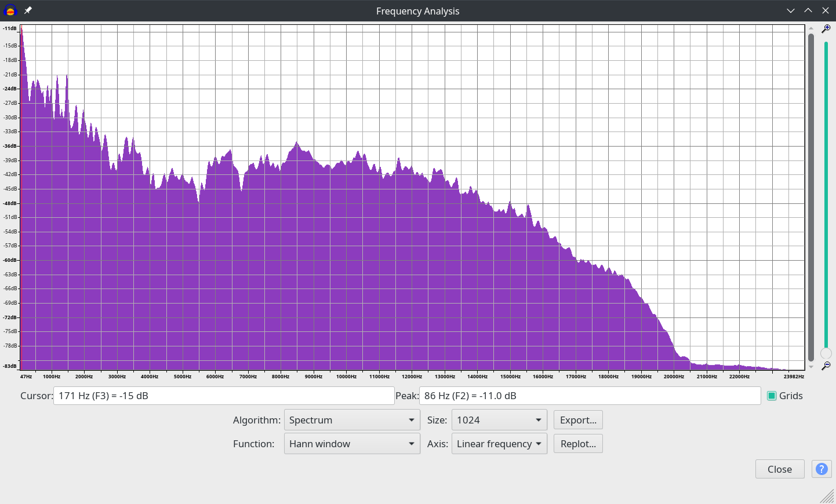
Task: Click the -72dB label on vertical axis
Action: click(x=10, y=317)
